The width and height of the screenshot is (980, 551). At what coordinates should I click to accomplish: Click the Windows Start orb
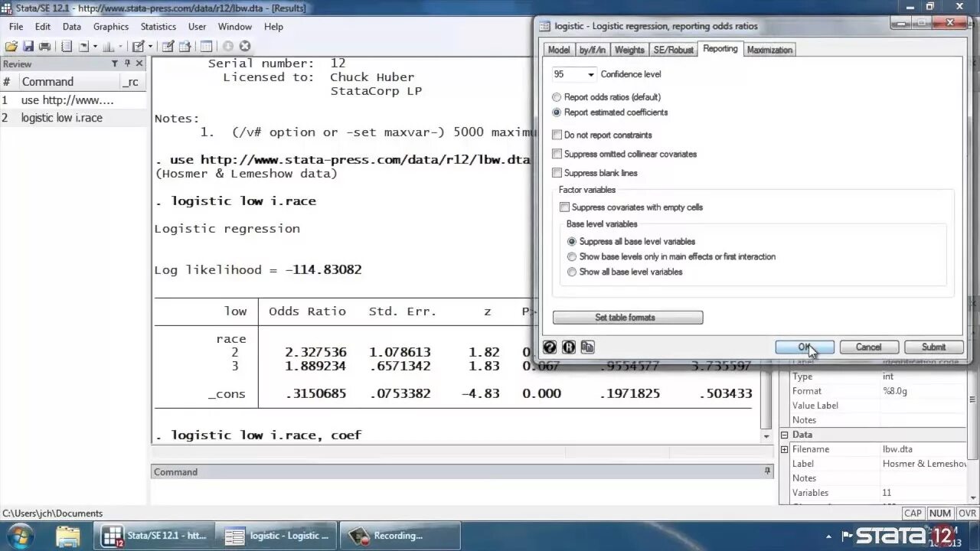19,535
